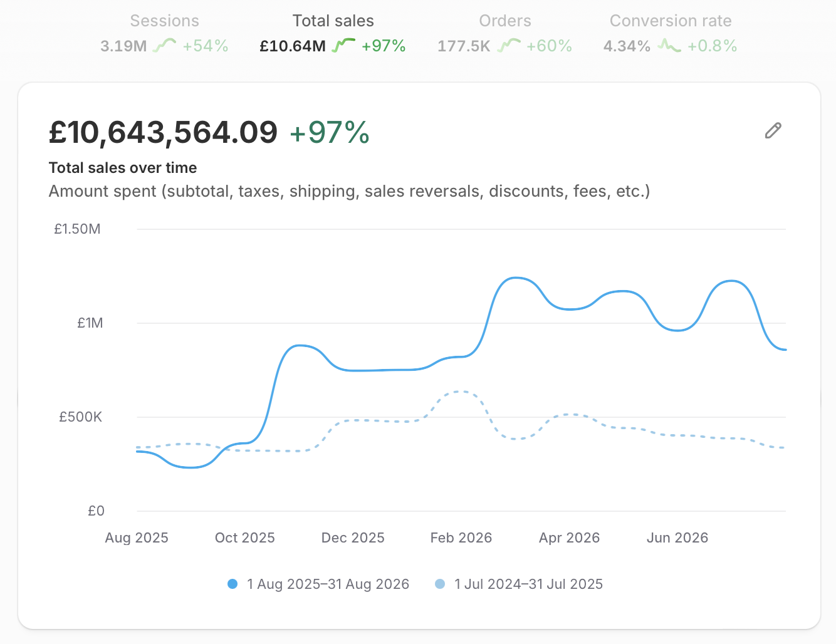Click the +0.8% conversion change

(x=712, y=46)
